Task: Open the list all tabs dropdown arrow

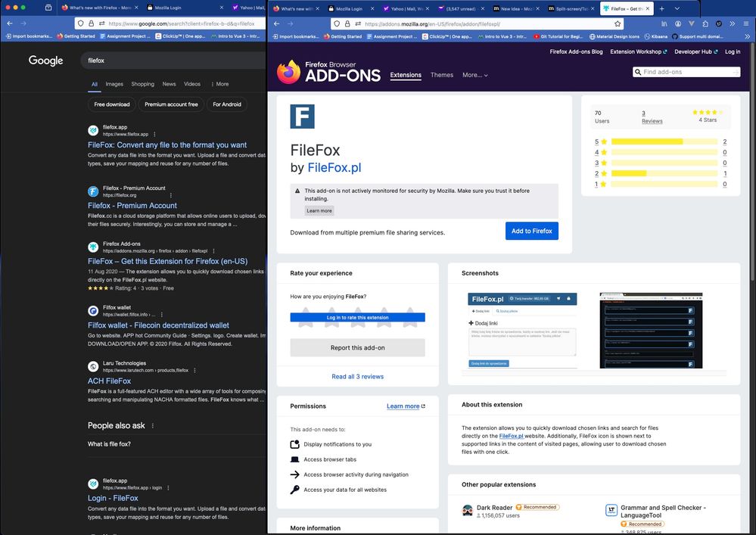Action: pos(677,8)
